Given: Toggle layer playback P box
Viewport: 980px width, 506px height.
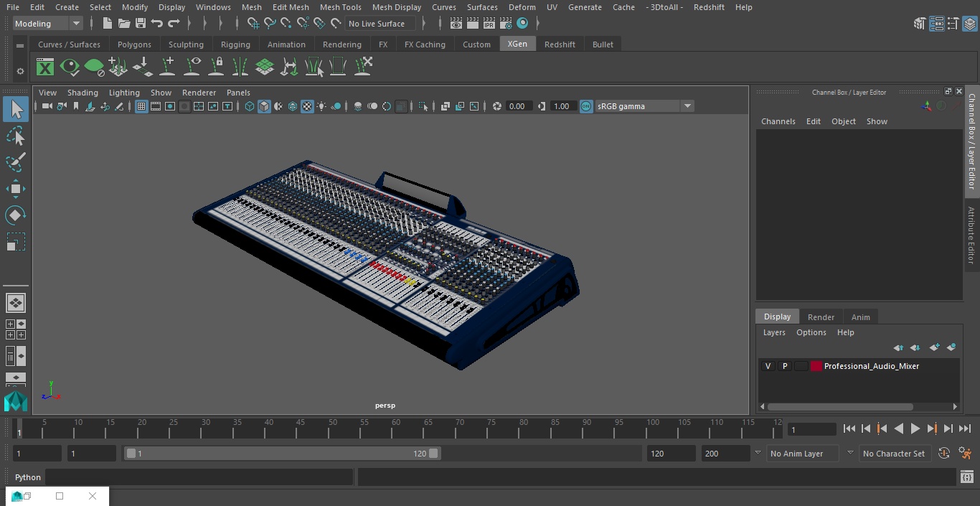Looking at the screenshot, I should click(x=784, y=366).
